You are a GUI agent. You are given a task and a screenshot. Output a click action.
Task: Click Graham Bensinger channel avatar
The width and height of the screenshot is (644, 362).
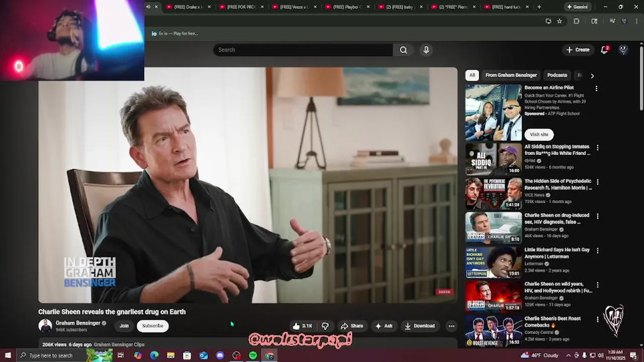pyautogui.click(x=45, y=326)
